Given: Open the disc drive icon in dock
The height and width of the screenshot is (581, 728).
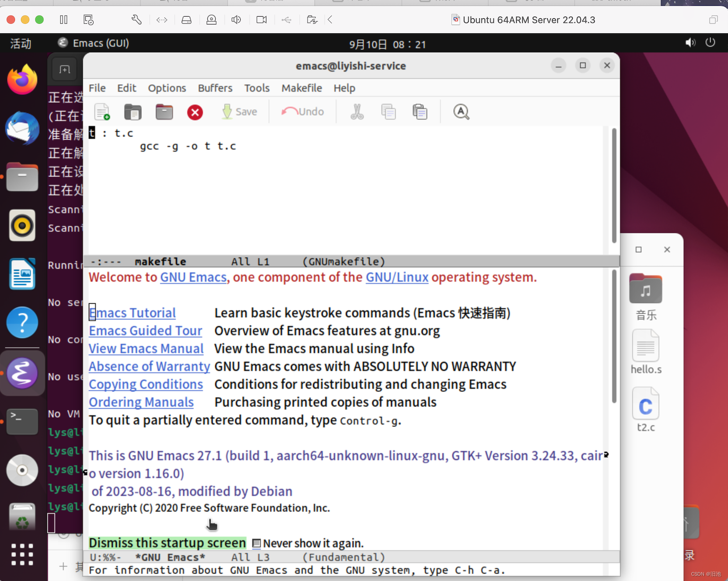Looking at the screenshot, I should [22, 470].
